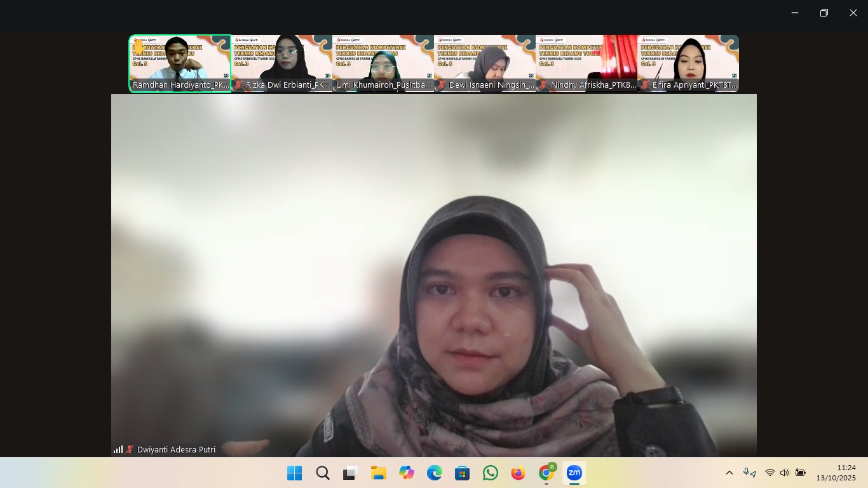The height and width of the screenshot is (488, 868).
Task: Expand the hidden system tray icons chevron
Action: (x=729, y=473)
